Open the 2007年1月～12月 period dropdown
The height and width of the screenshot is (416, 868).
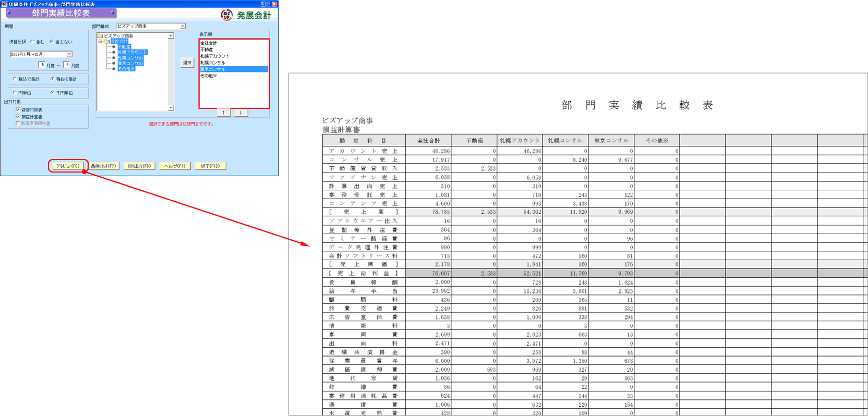point(69,54)
